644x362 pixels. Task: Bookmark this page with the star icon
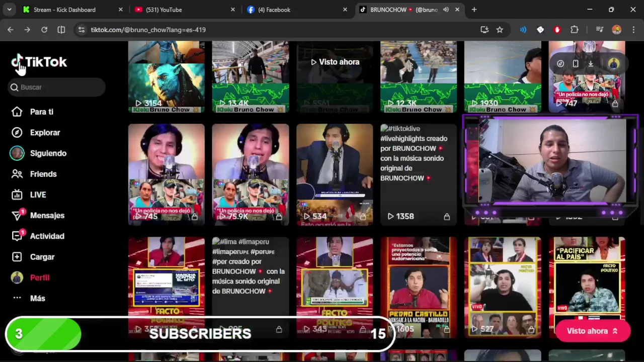[500, 30]
